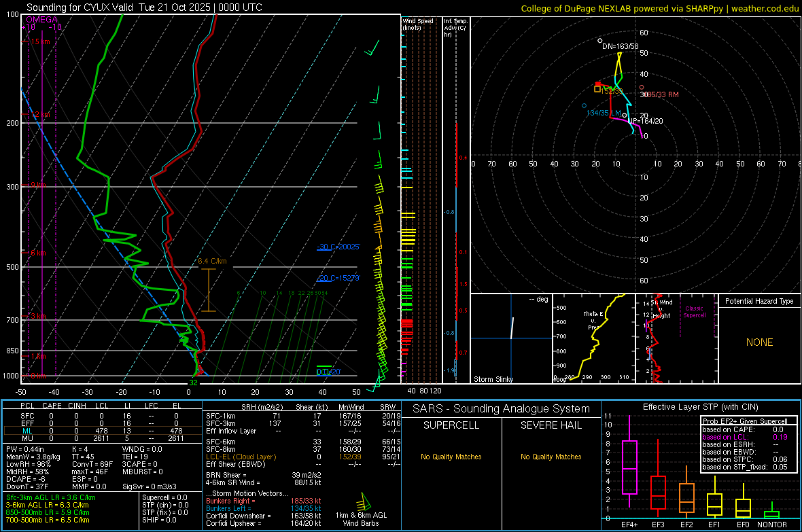Click the 'Storm Slinky' panel label
This screenshot has height=532, width=802.
coord(493,379)
